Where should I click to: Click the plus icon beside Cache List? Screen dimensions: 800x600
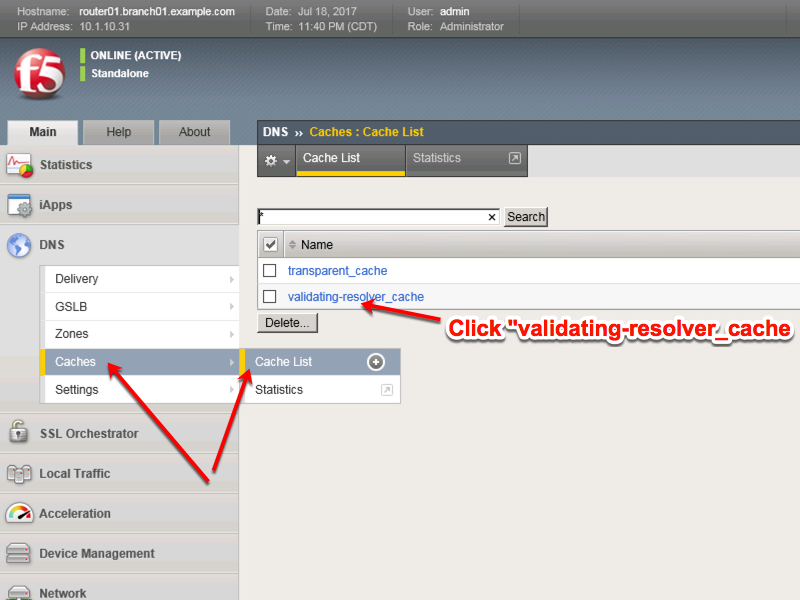click(376, 362)
